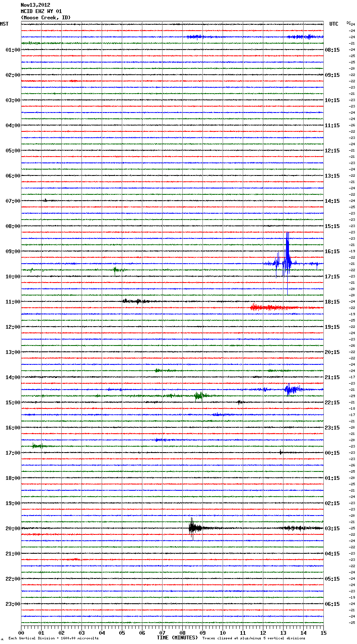357x644 pixels.
Task: Select the station code MCID EHZ WY 01
Action: coord(41,11)
